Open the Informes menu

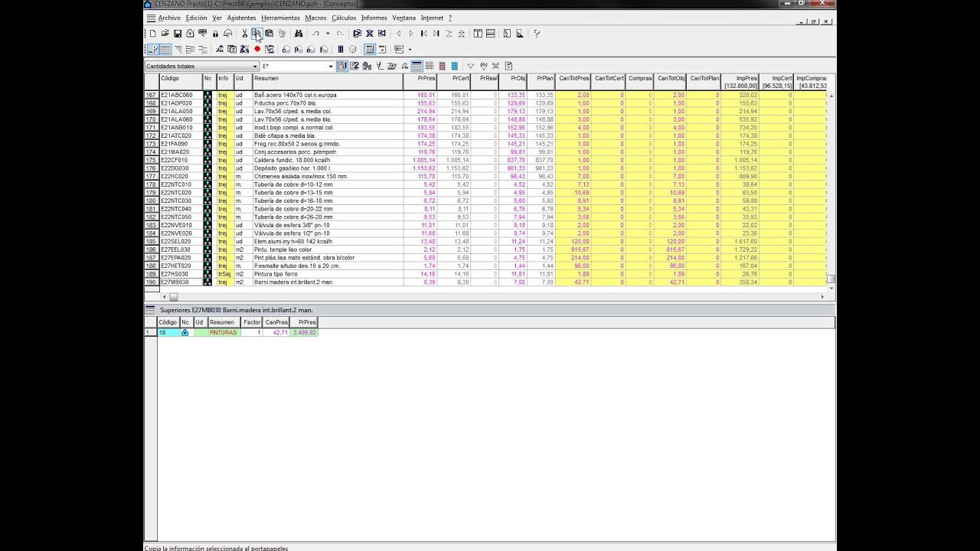coord(374,18)
